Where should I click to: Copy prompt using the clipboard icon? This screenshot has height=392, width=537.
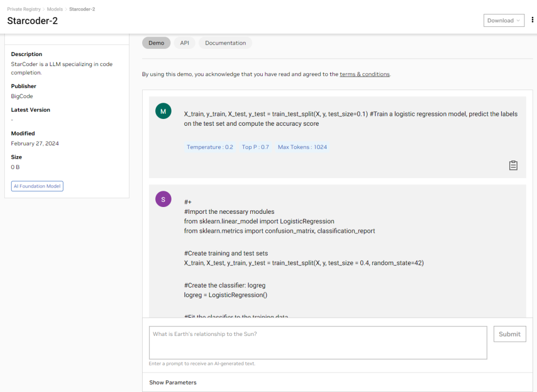(513, 166)
